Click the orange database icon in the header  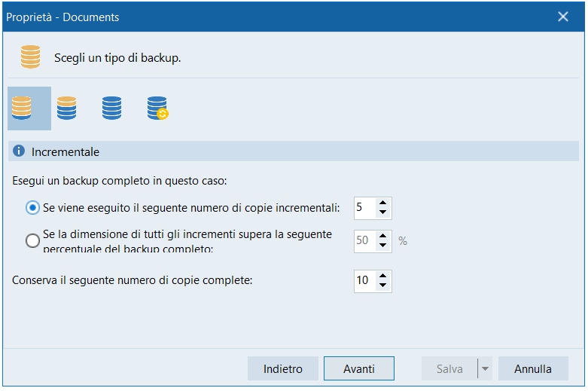tap(31, 57)
